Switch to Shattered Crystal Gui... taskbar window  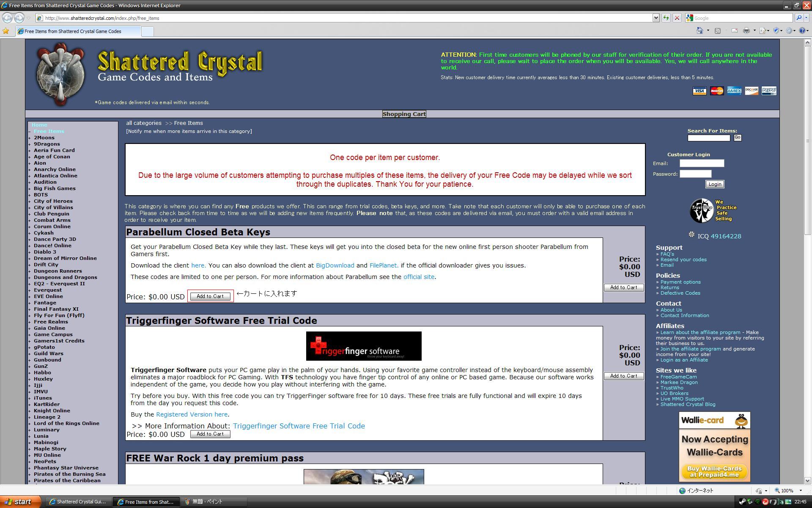click(78, 502)
